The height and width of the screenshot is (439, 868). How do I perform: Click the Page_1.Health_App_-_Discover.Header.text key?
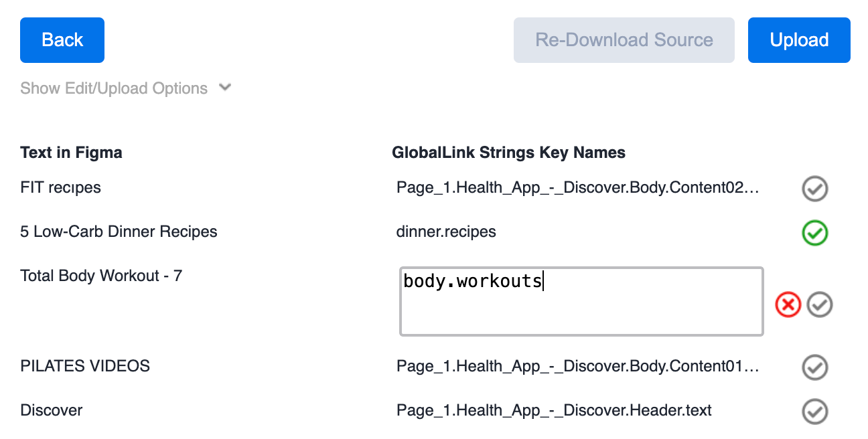click(x=554, y=410)
